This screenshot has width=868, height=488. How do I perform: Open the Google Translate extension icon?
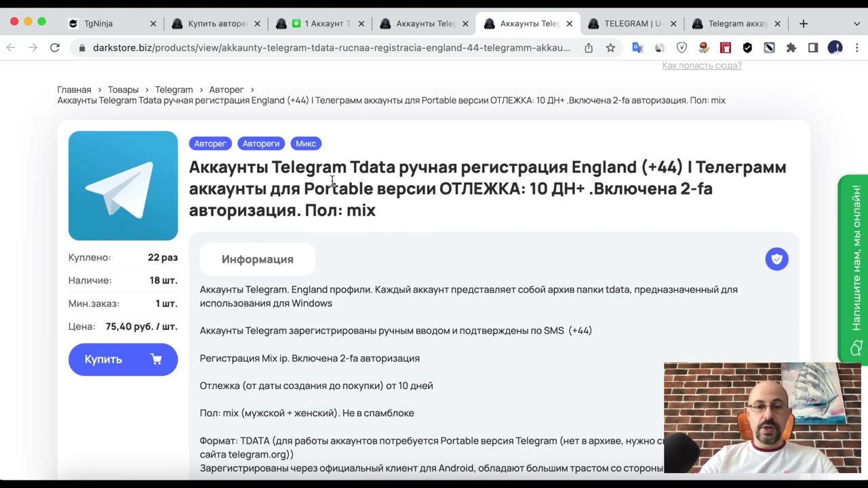637,47
